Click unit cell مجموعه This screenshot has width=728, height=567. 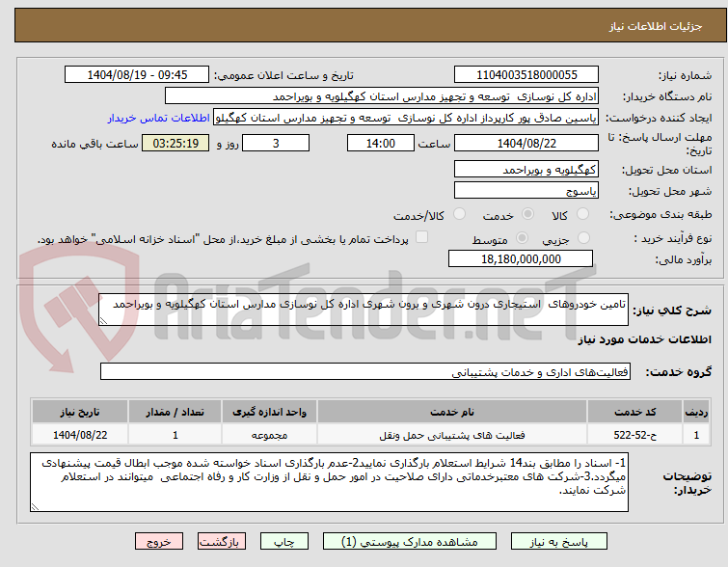269,435
